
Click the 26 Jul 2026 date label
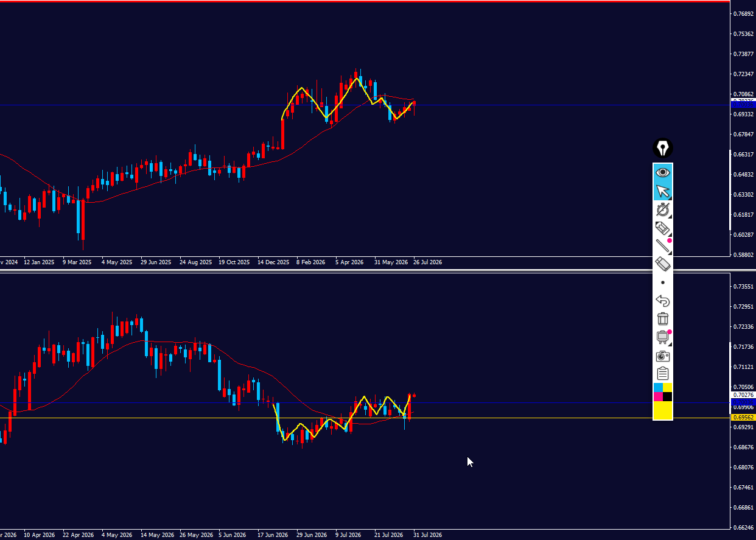[x=428, y=262]
